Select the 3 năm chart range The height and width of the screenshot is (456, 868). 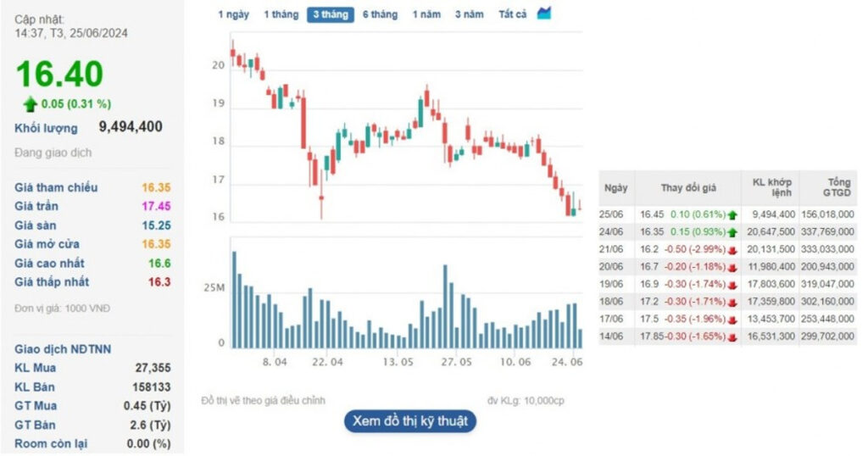469,14
